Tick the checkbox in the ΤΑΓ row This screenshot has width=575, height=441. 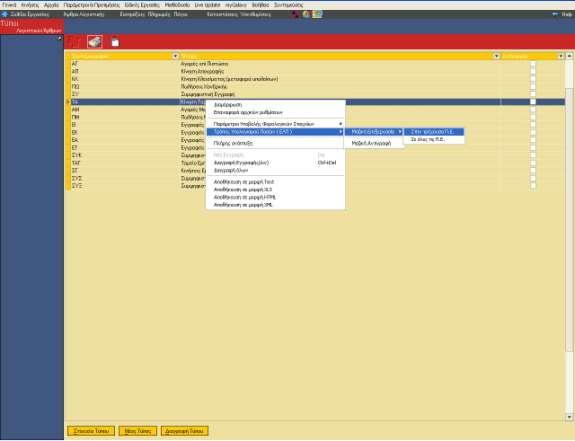pyautogui.click(x=533, y=163)
